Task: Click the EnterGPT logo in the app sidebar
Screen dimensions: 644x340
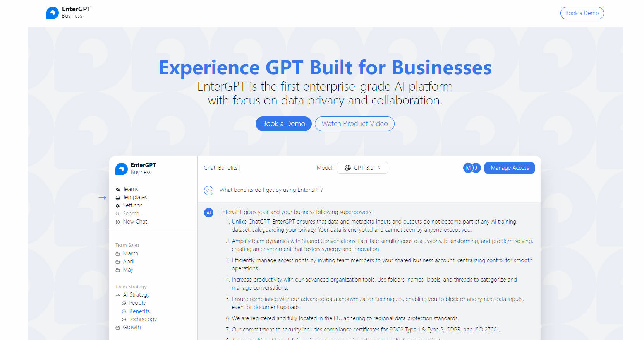Action: (121, 169)
